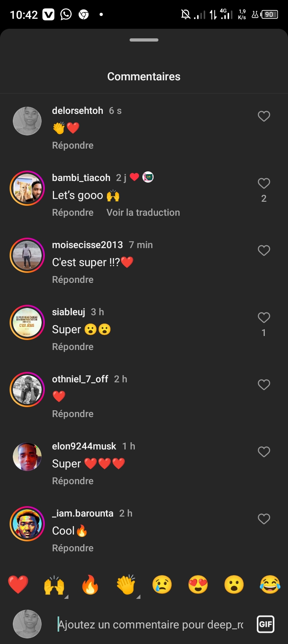Insert clapping hands emoji quick reaction
The width and height of the screenshot is (288, 644).
pyautogui.click(x=126, y=585)
